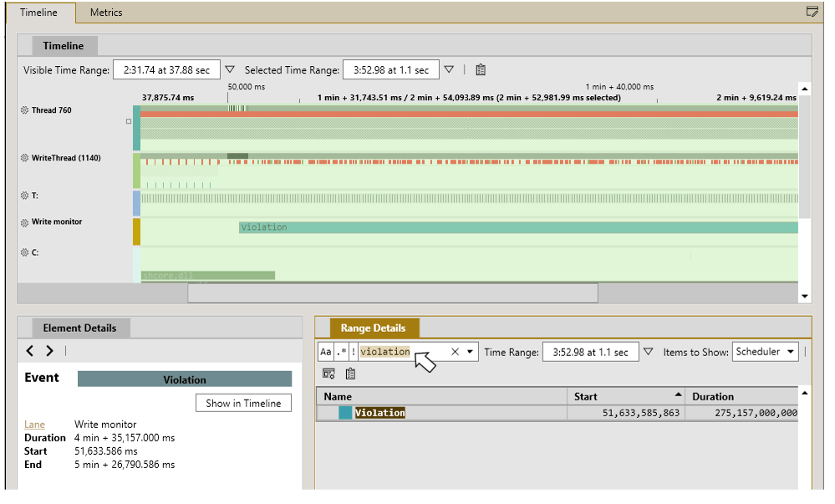Open settings gear for WriteThread (1140) lane
Screen dimensions: 835x504
(x=24, y=158)
